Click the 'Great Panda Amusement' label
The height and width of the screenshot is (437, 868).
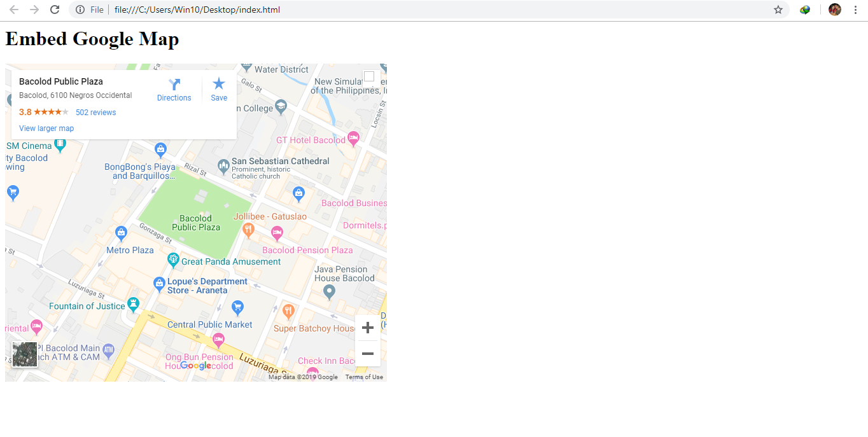click(231, 261)
